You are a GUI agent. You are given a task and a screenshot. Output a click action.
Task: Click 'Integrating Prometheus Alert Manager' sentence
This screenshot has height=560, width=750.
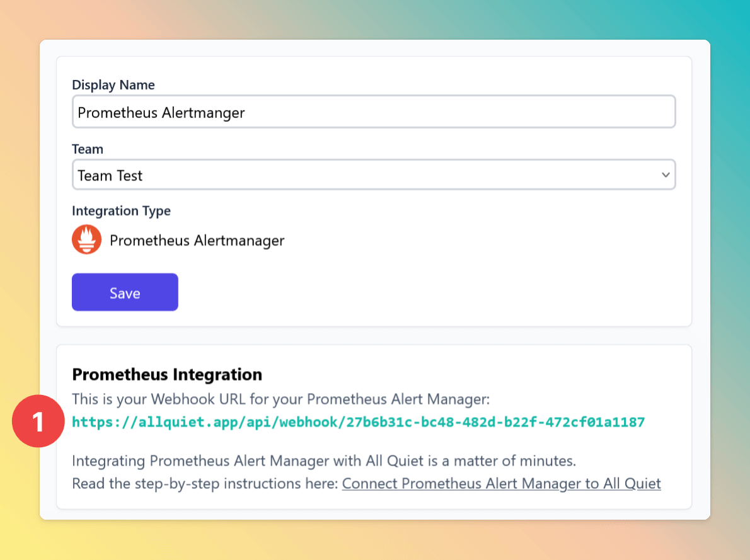tap(324, 461)
